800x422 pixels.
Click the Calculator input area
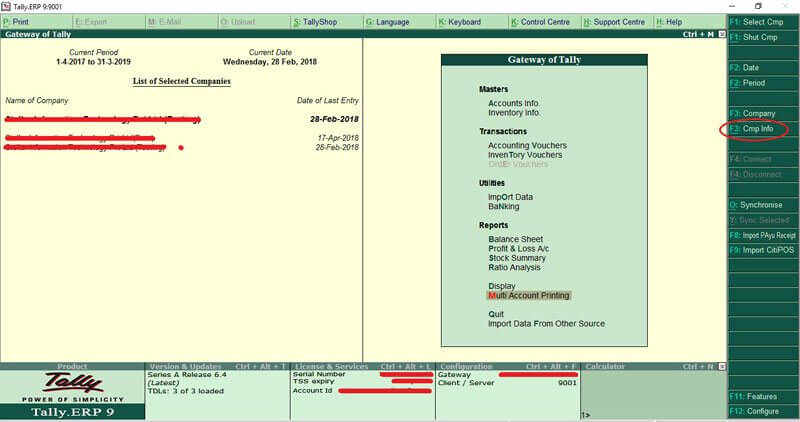pyautogui.click(x=654, y=415)
